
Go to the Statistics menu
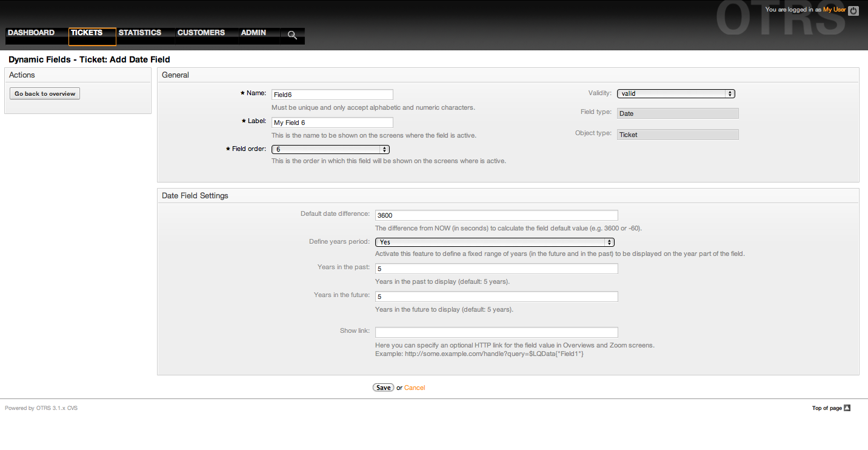click(140, 33)
